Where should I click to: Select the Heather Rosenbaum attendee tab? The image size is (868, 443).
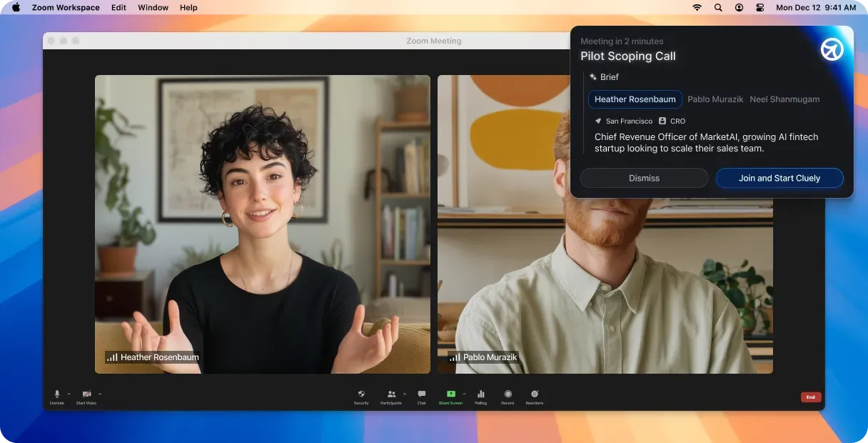coord(635,99)
